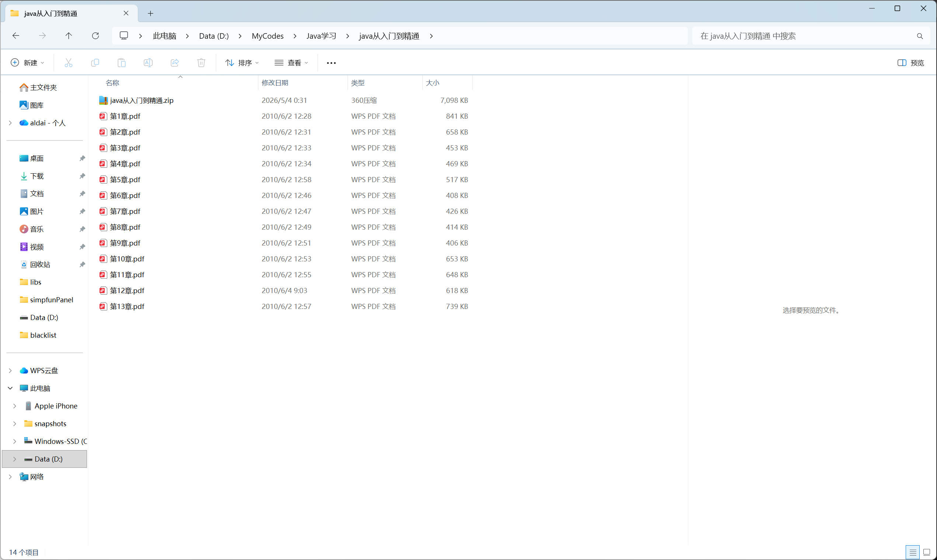This screenshot has height=560, width=937.
Task: Click the search magnifier icon
Action: 920,36
